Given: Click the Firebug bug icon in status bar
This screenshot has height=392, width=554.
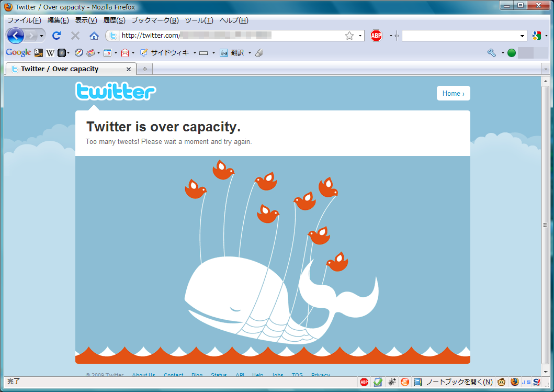Looking at the screenshot, I should tap(391, 382).
